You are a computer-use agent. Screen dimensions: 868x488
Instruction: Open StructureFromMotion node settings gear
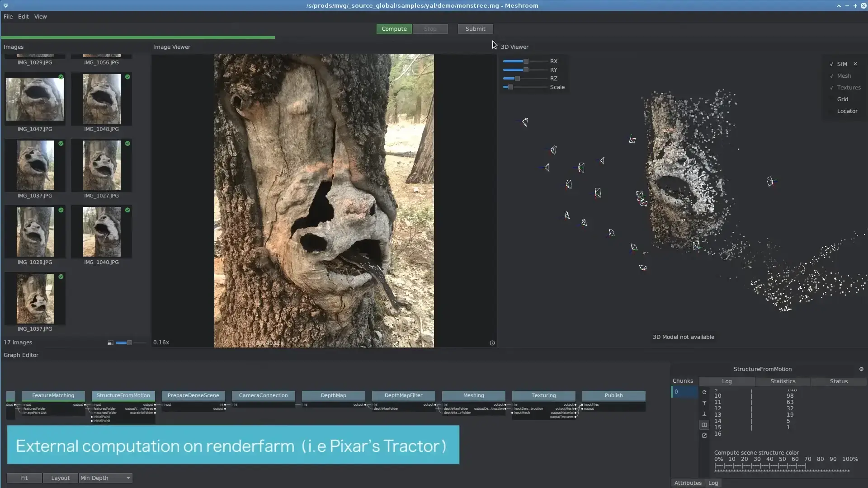[x=861, y=369]
